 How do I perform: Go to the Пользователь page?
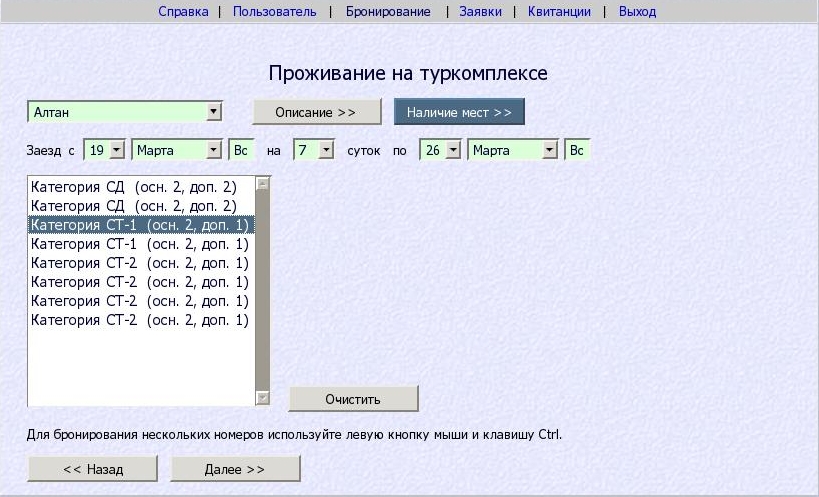(275, 11)
